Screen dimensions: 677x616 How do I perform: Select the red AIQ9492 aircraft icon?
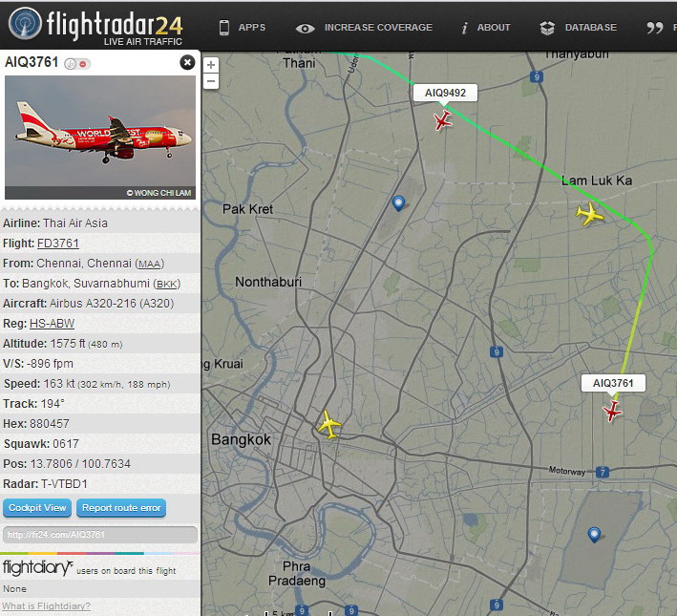pyautogui.click(x=442, y=120)
